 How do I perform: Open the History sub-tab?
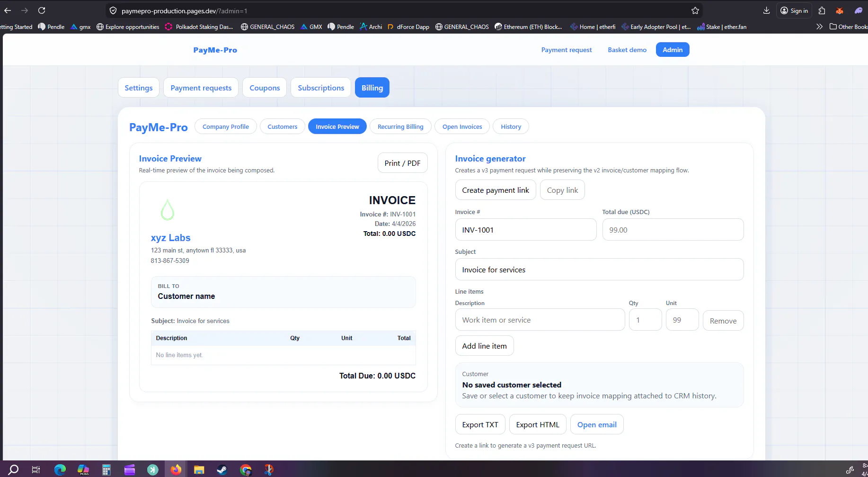[511, 126]
